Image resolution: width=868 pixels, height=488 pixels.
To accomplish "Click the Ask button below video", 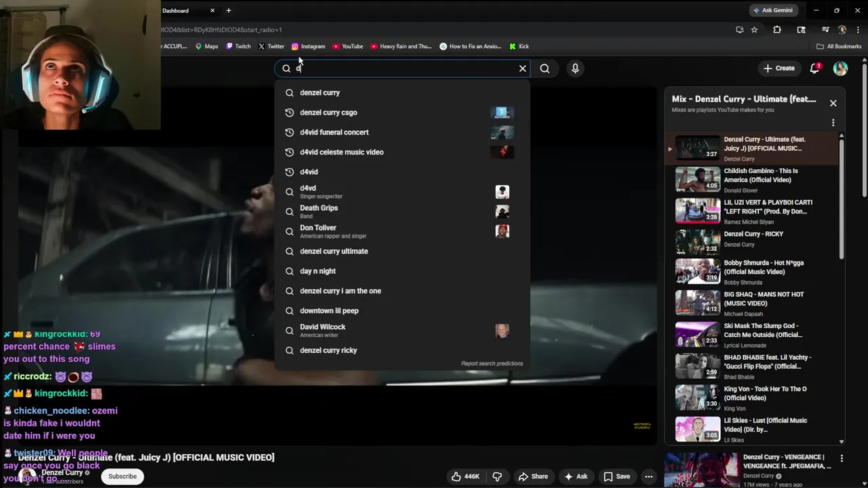I will coord(576,476).
